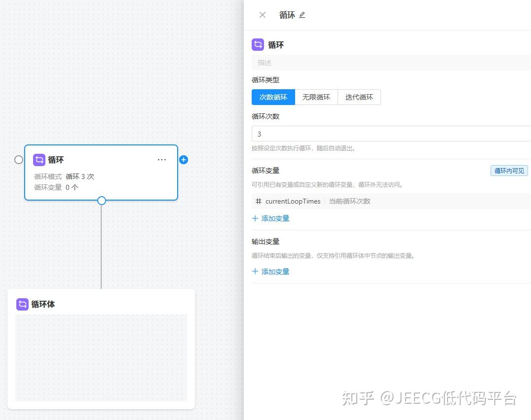Click the 循环次数 input showing 3
531x420 pixels.
pyautogui.click(x=345, y=134)
